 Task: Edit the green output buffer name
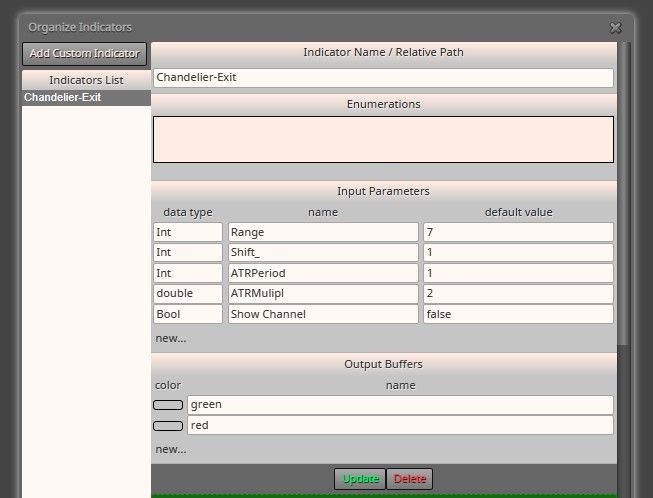pos(400,405)
